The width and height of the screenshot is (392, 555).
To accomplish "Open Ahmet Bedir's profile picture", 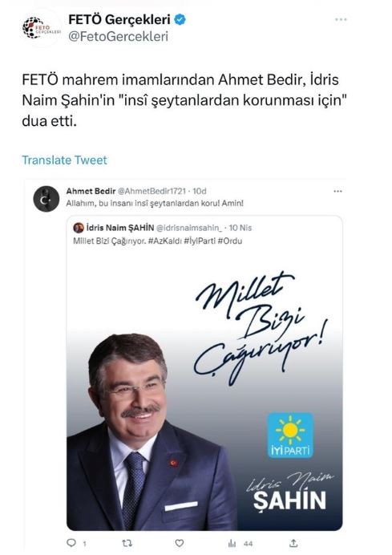I will pyautogui.click(x=46, y=199).
